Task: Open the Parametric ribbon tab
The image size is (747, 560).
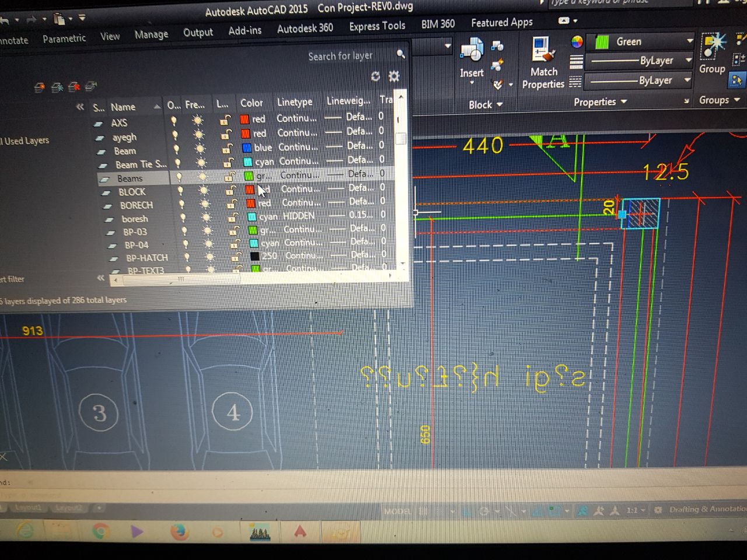Action: [64, 38]
